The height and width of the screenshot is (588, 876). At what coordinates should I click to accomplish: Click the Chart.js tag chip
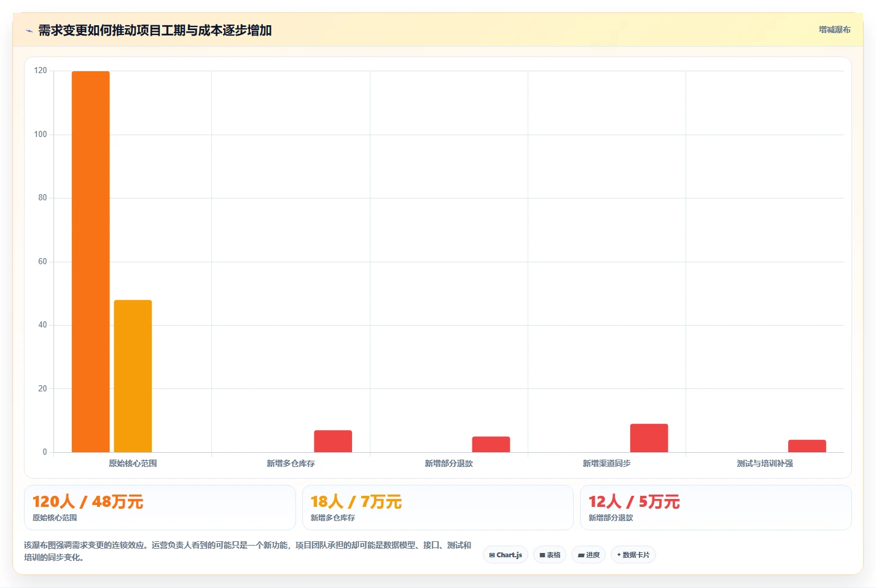pos(506,555)
